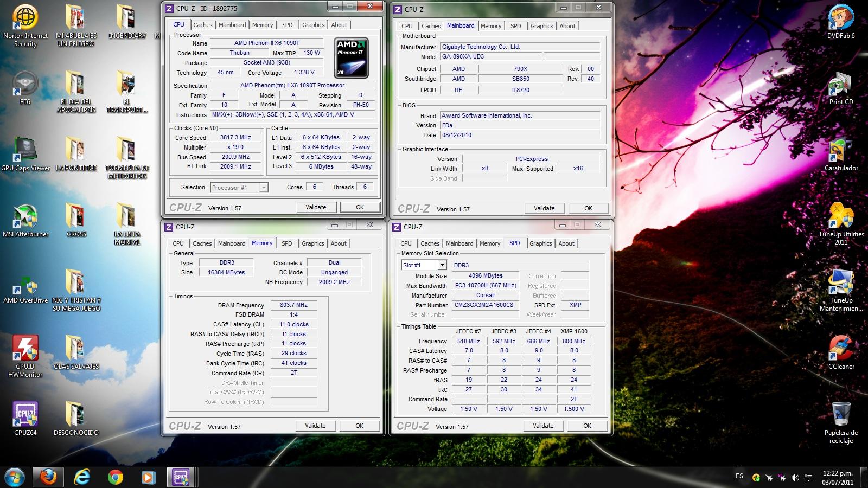Click the BIOS date 08/12/2010 value
The width and height of the screenshot is (868, 488).
[x=520, y=135]
